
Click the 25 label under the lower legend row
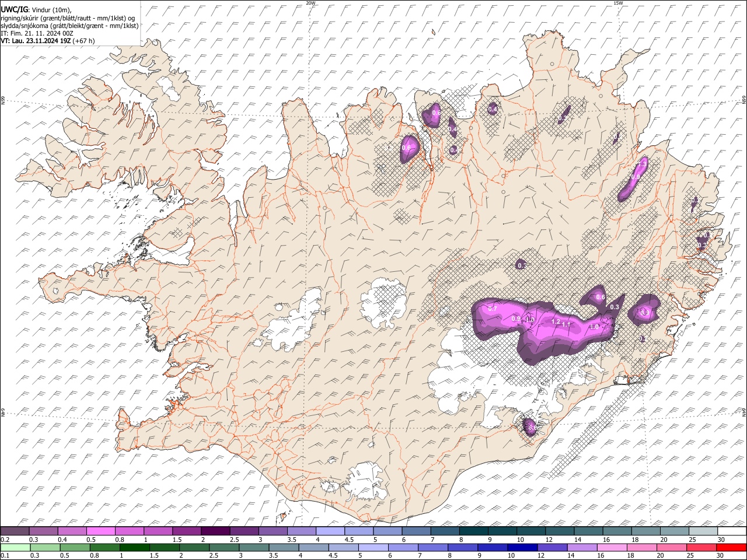691,555
